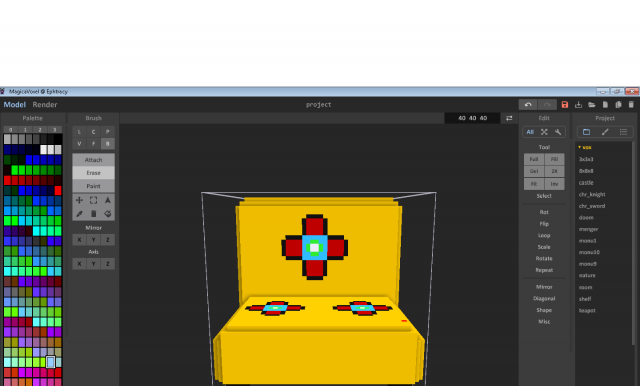This screenshot has height=386, width=640.
Task: Expand the Diagonal section
Action: click(544, 298)
